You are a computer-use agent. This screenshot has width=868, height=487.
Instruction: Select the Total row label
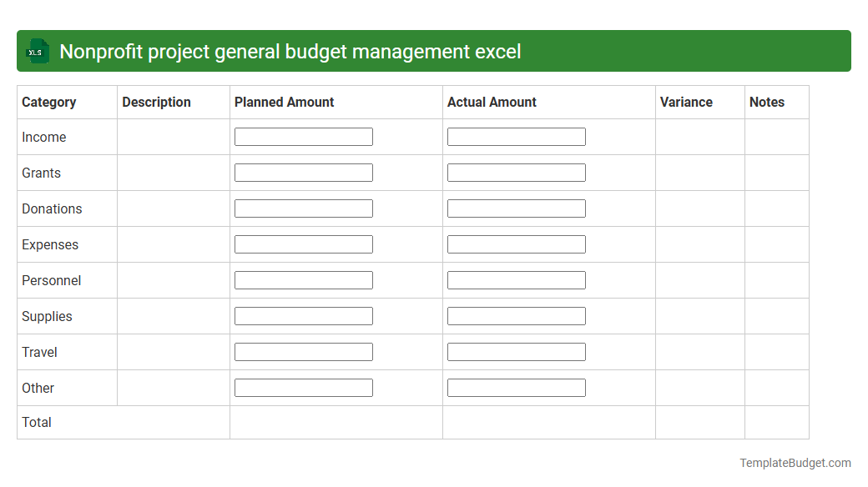click(x=37, y=422)
